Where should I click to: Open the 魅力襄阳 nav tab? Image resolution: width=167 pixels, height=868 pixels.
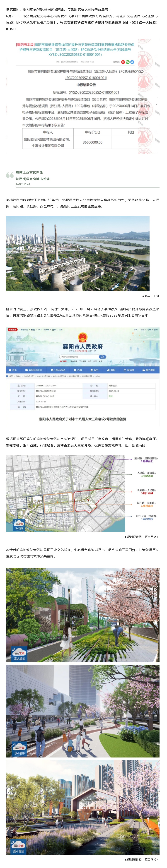149,370
